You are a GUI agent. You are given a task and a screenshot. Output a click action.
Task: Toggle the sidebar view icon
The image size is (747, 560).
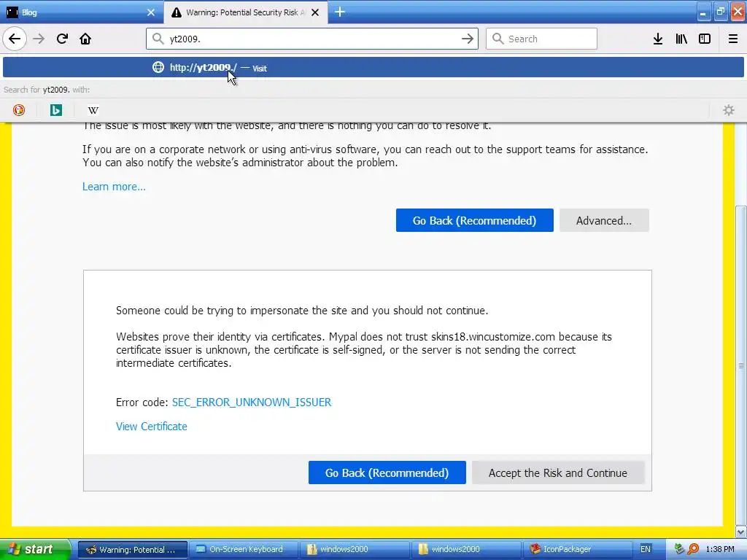705,39
